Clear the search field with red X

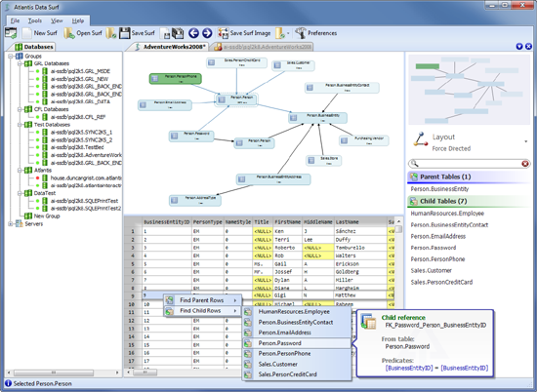click(524, 164)
